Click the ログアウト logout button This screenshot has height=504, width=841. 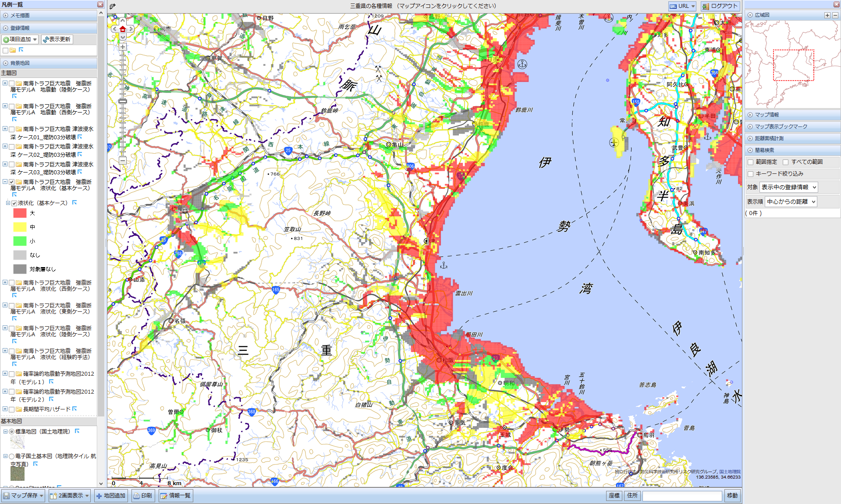click(720, 6)
